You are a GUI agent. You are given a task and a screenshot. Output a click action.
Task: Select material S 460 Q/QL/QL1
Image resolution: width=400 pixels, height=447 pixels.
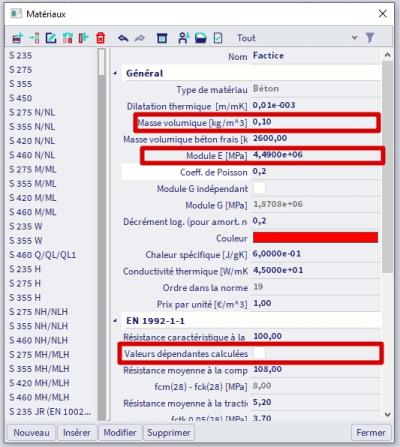pyautogui.click(x=43, y=255)
